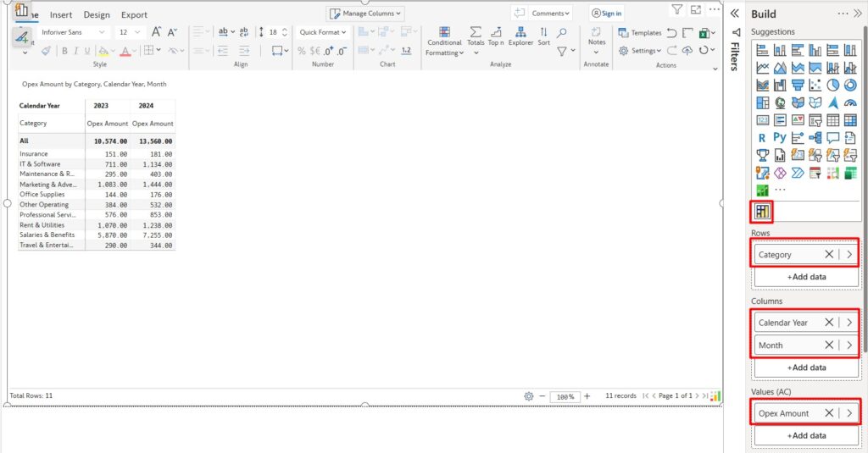Choose the Python visual icon

[780, 137]
